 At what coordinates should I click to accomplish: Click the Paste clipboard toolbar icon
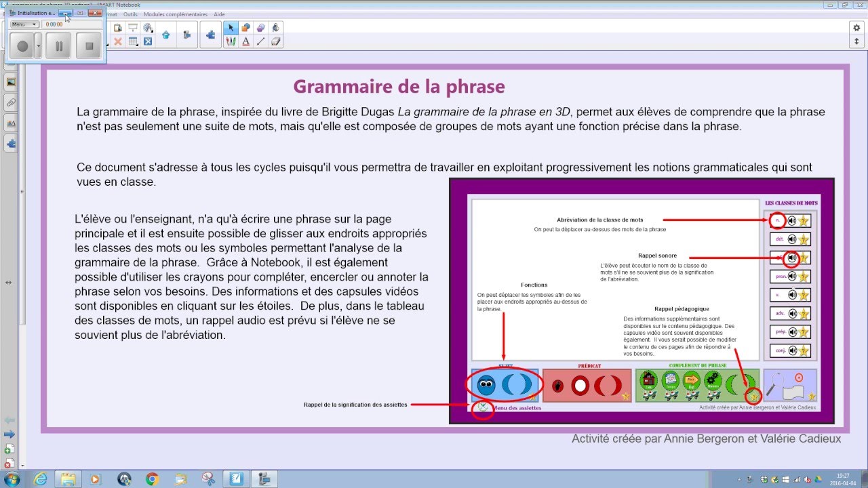pos(118,28)
